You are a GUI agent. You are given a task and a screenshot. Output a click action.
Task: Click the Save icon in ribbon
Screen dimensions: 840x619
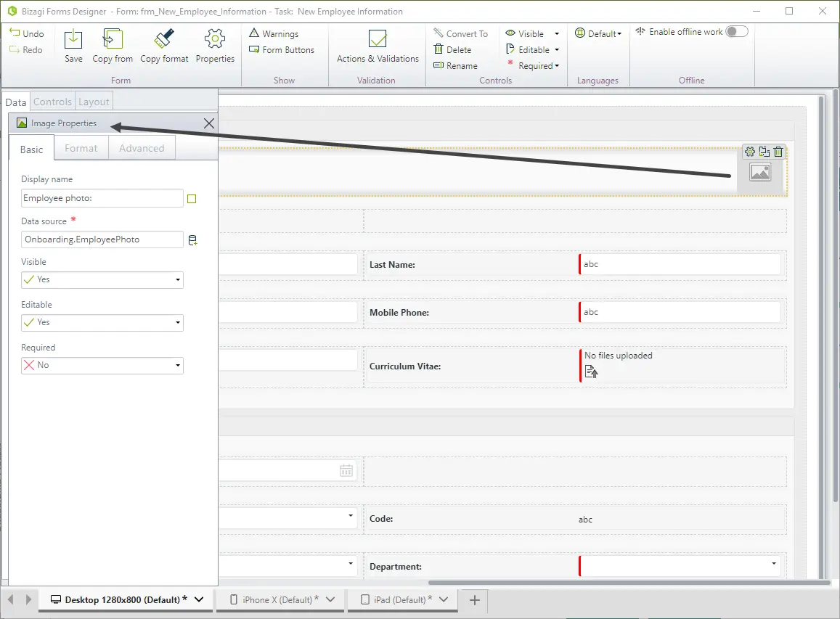pos(73,46)
